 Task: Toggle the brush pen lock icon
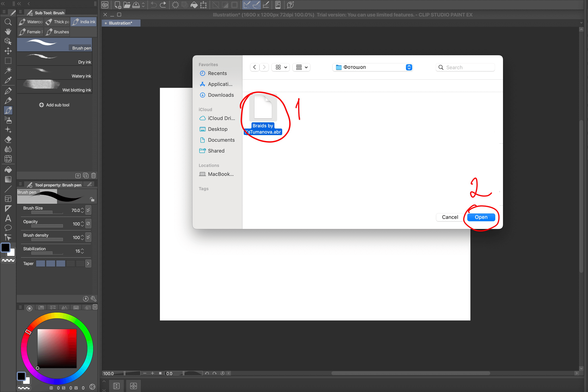pyautogui.click(x=92, y=199)
